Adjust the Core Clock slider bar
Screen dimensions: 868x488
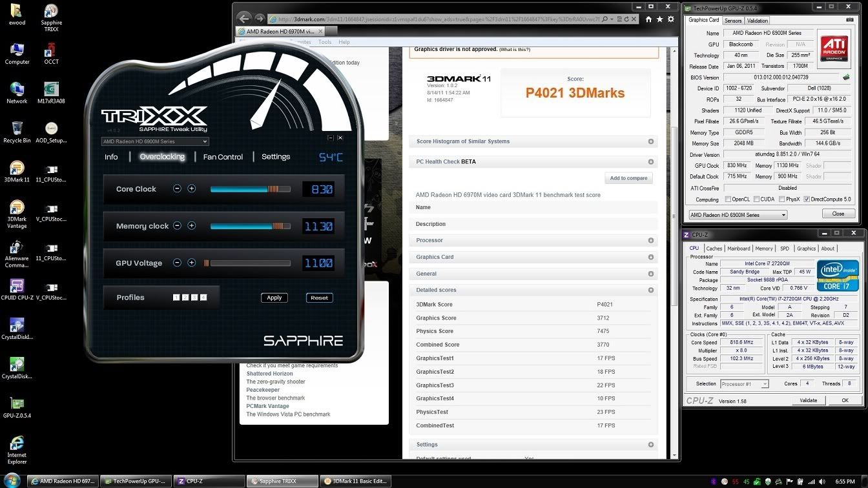pyautogui.click(x=250, y=189)
